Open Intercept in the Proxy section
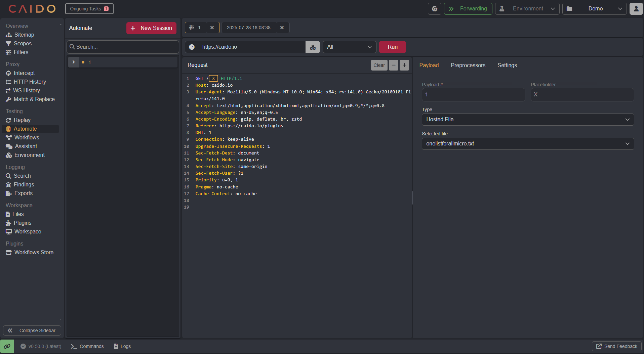The image size is (644, 354). (x=24, y=73)
